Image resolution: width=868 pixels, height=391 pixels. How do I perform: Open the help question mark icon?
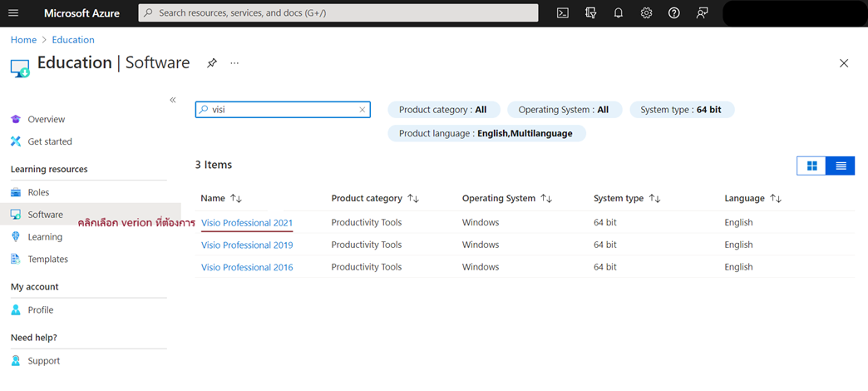coord(674,13)
